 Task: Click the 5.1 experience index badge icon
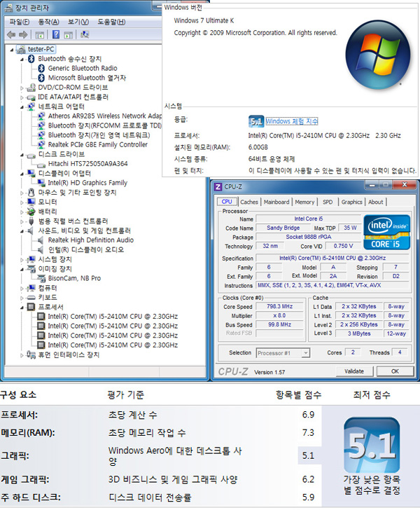click(x=256, y=121)
